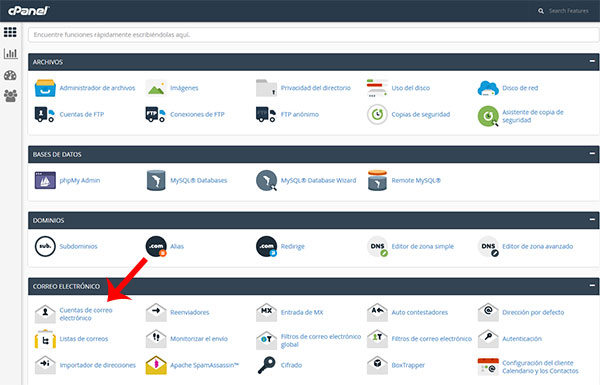This screenshot has width=600, height=385.
Task: Open the Disco de red cloud icon
Action: 488,88
